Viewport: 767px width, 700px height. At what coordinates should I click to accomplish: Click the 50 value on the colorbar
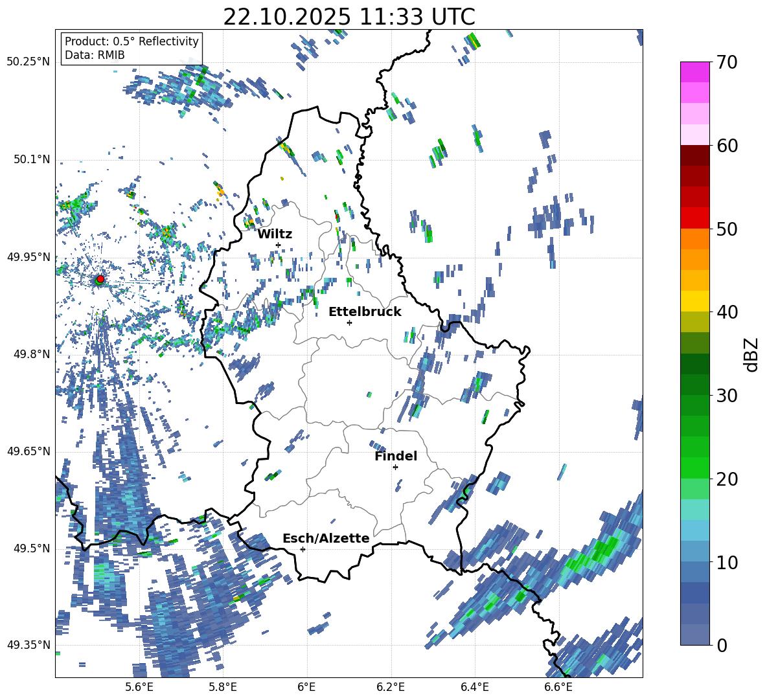[x=727, y=229]
